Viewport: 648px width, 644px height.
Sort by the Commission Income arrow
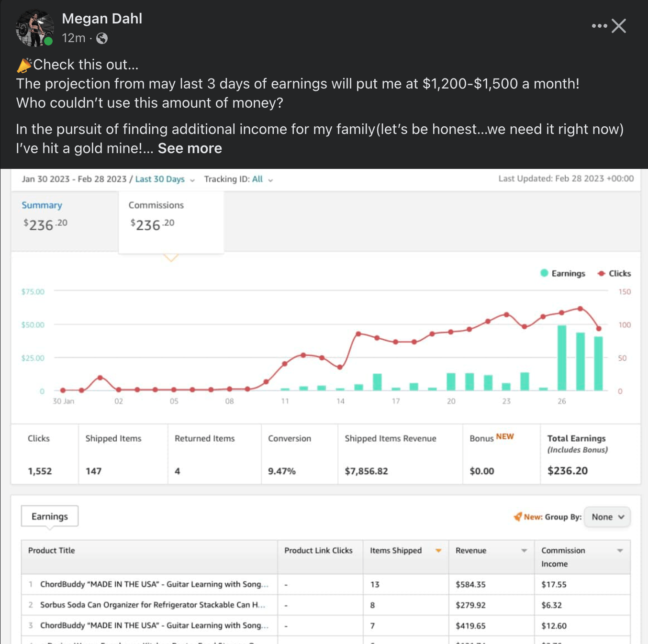[x=620, y=551]
